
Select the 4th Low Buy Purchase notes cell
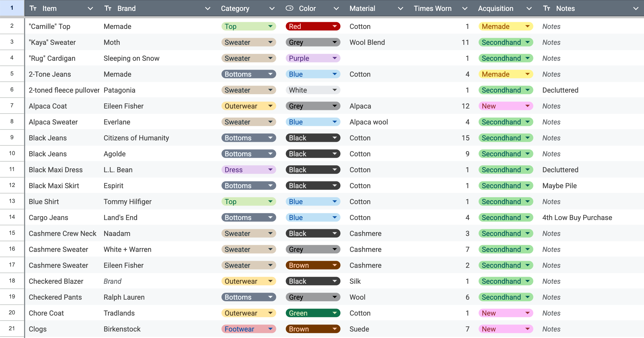pyautogui.click(x=591, y=217)
